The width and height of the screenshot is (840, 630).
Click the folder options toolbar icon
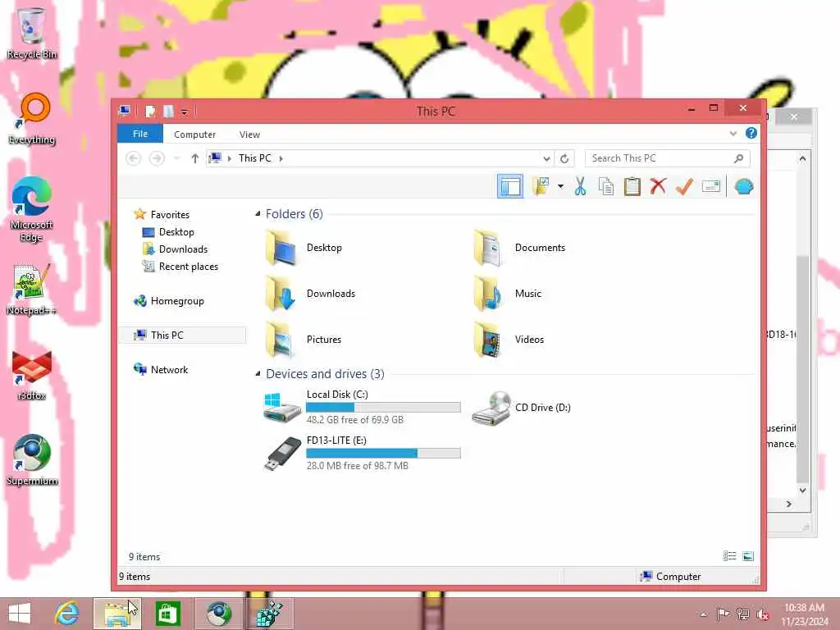[x=541, y=186]
